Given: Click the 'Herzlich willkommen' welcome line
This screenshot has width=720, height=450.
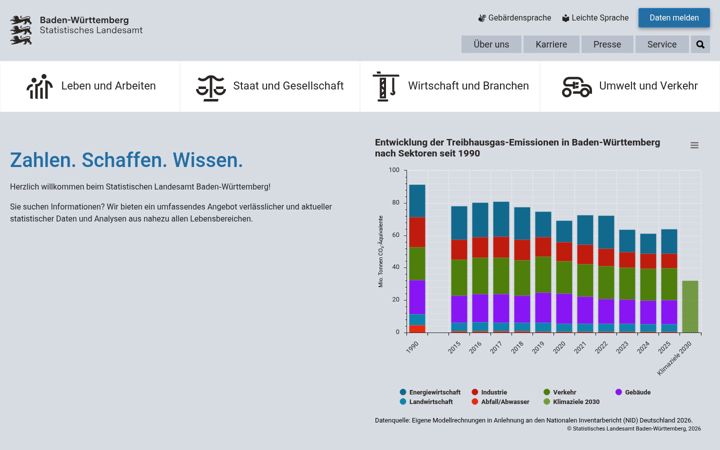Looking at the screenshot, I should pyautogui.click(x=140, y=187).
